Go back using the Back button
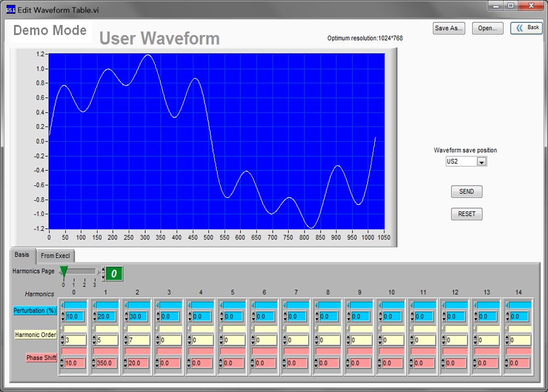 tap(526, 28)
